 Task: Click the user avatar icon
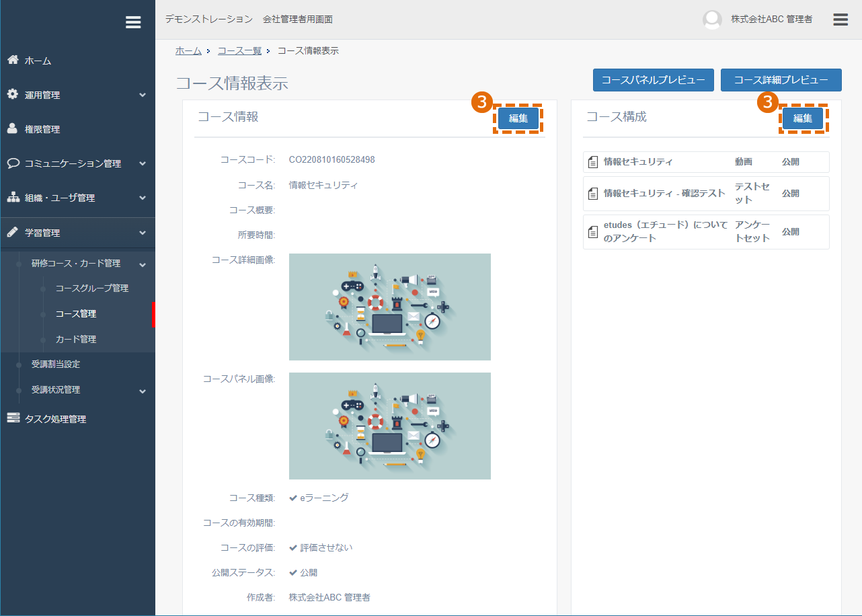point(712,20)
